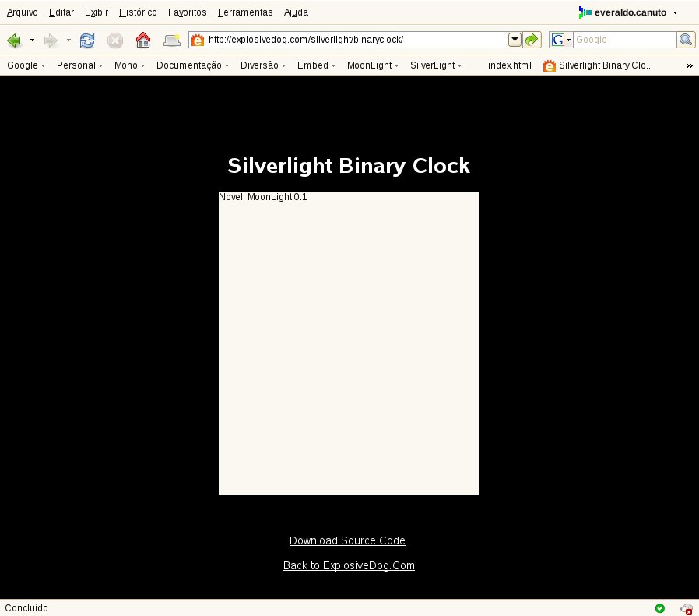Click the green Back arrow button
The width and height of the screenshot is (699, 616).
click(14, 40)
